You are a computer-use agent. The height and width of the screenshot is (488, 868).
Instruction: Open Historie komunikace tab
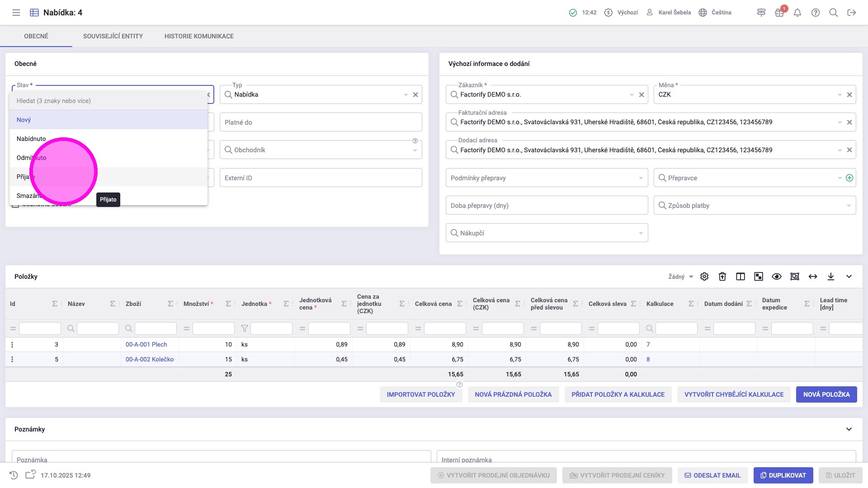pyautogui.click(x=199, y=36)
